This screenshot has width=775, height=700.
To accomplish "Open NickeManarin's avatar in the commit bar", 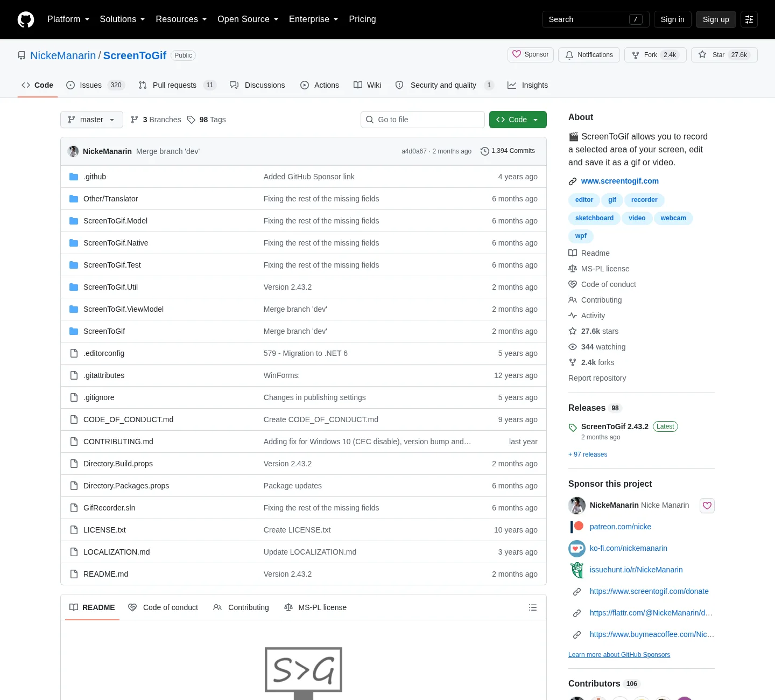I will 73,151.
